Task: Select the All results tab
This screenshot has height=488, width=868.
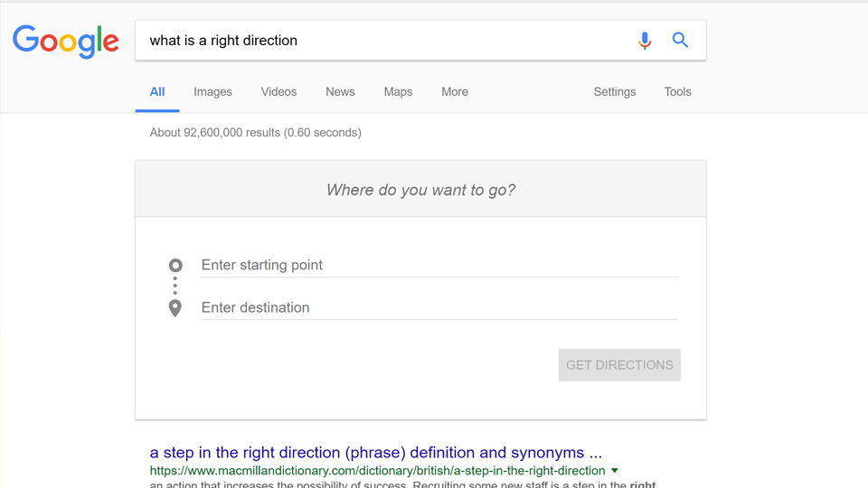Action: 157,92
